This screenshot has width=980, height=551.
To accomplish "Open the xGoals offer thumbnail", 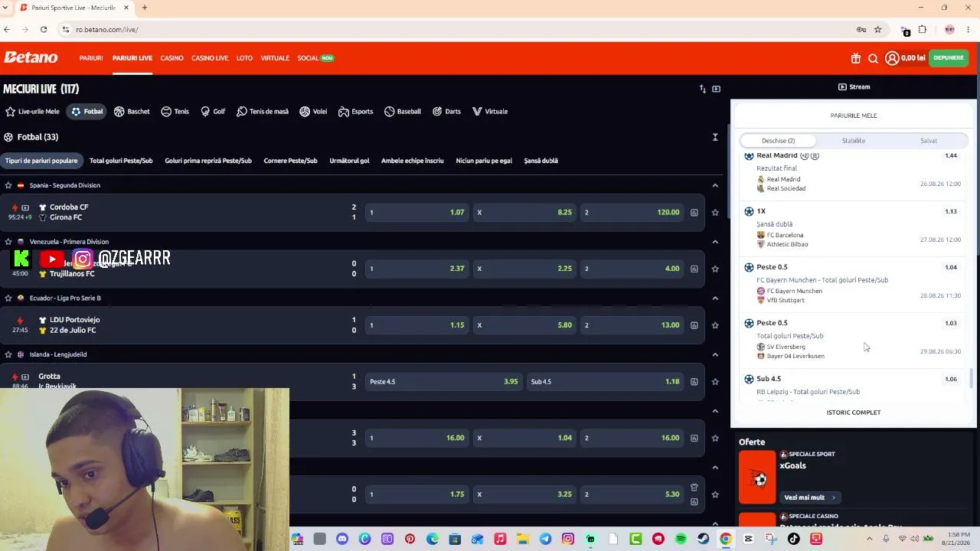I will tap(757, 477).
